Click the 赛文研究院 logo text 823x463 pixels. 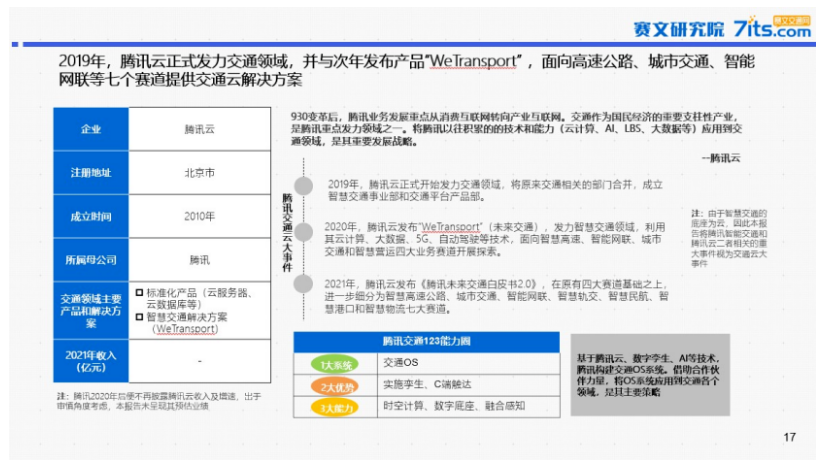coord(678,29)
